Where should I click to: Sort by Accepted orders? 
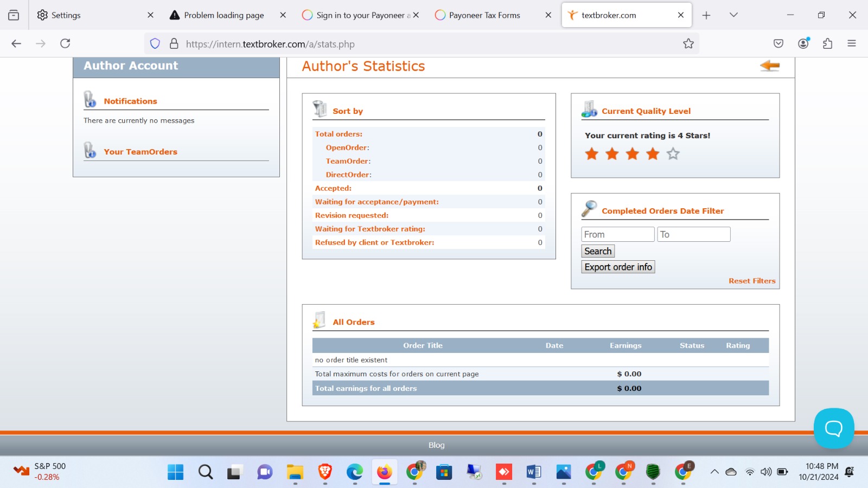333,188
